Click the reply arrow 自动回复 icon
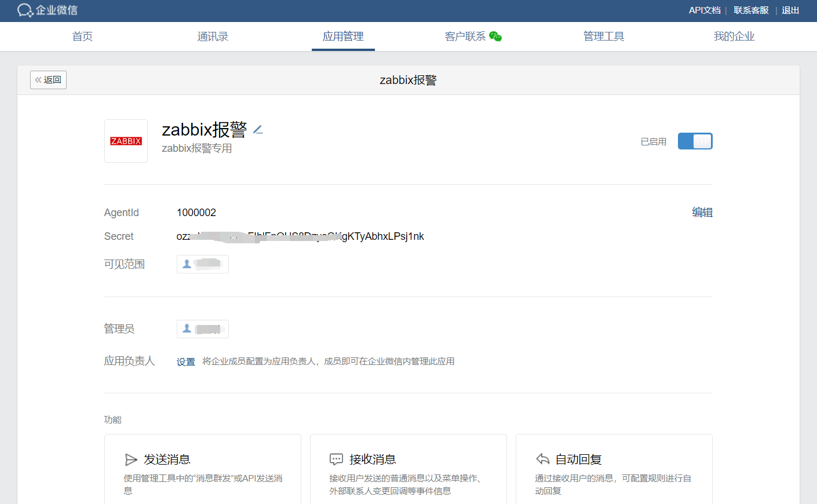 [x=542, y=459]
